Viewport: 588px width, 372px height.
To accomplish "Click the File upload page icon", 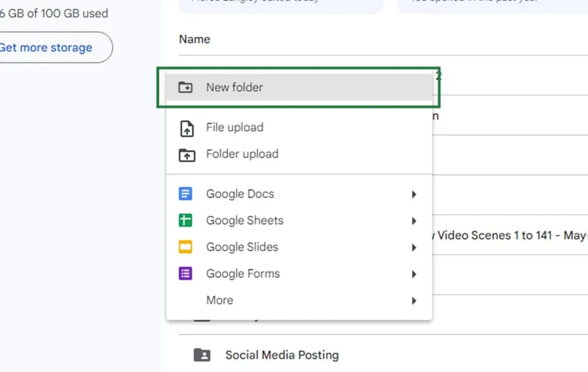I will point(187,128).
